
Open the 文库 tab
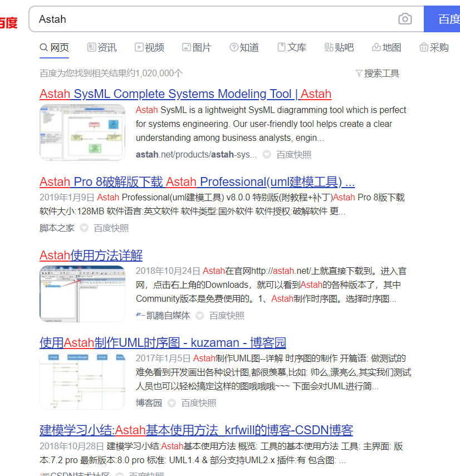click(x=292, y=48)
